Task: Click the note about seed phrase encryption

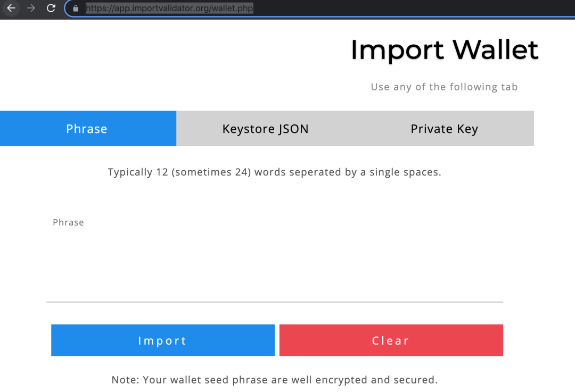Action: (275, 380)
